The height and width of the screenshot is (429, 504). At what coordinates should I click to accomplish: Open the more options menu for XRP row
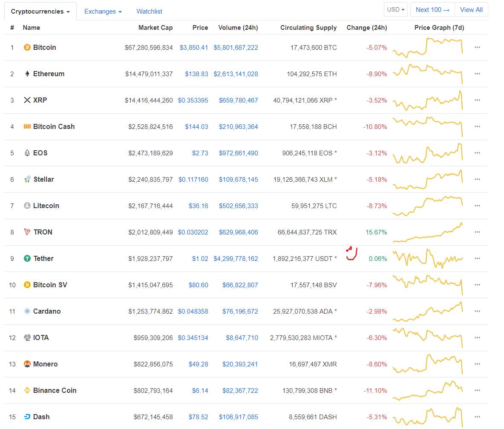click(477, 100)
